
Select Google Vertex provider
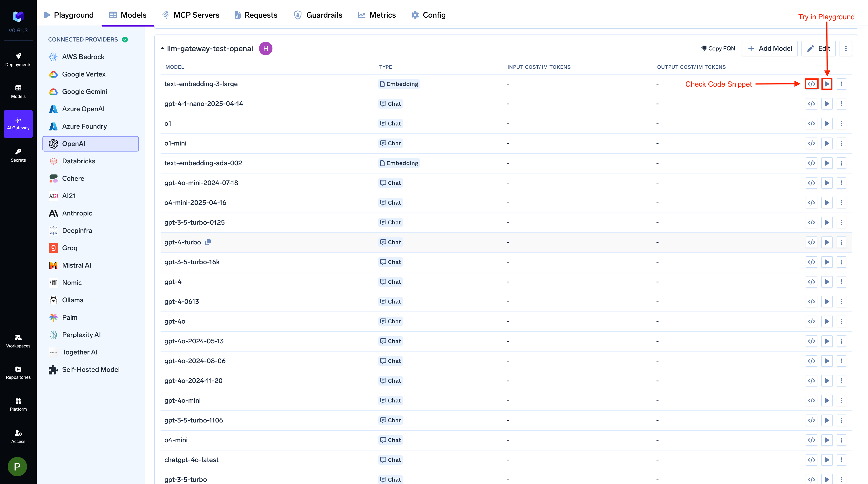point(91,74)
